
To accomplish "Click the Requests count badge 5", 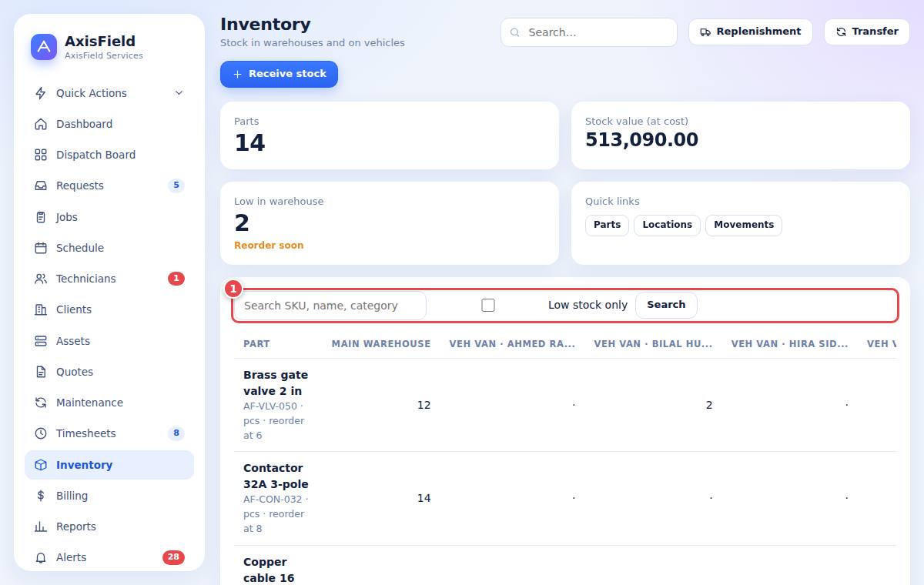I will [x=176, y=186].
